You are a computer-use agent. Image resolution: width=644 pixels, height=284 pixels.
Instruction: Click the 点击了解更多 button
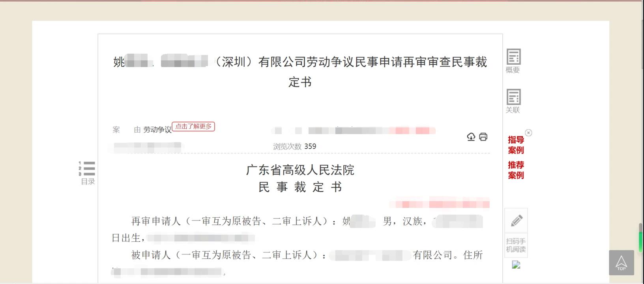point(193,126)
